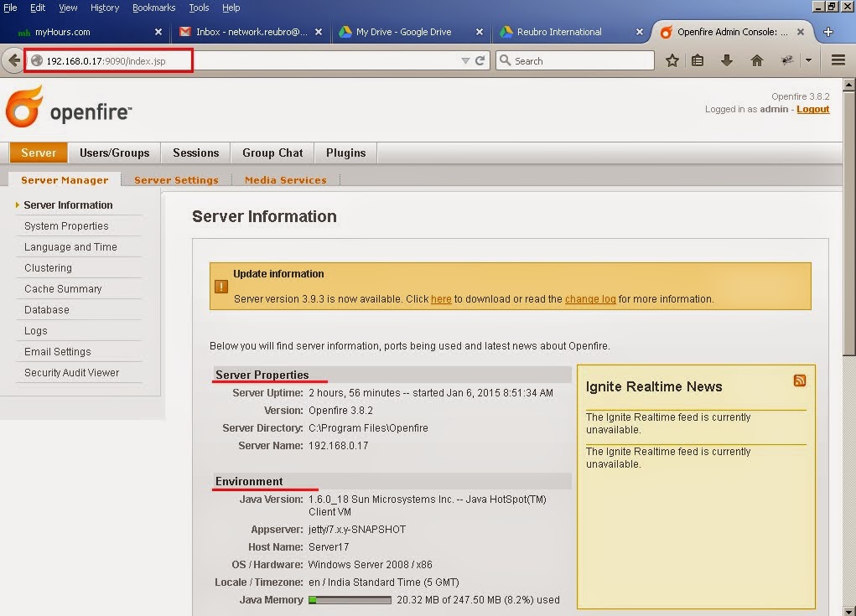Open Language and Time page
This screenshot has width=856, height=616.
70,246
